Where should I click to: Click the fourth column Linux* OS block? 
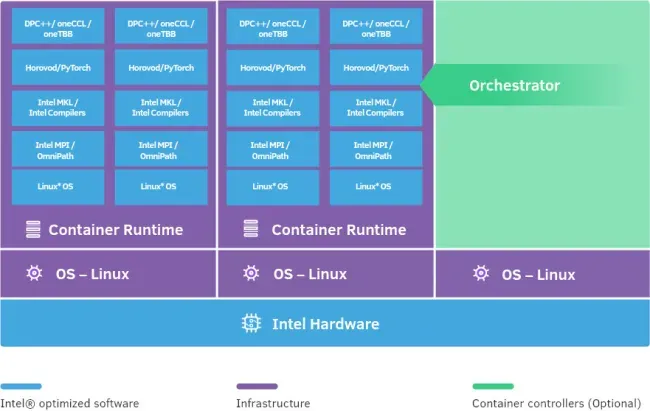click(376, 187)
